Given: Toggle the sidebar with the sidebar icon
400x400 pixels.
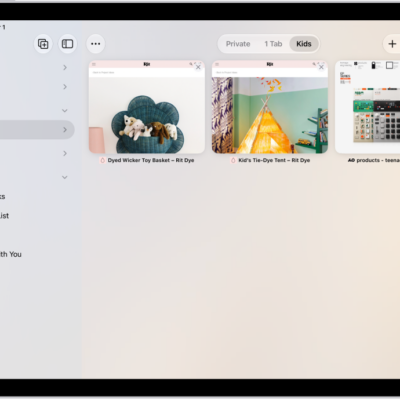Looking at the screenshot, I should click(68, 44).
